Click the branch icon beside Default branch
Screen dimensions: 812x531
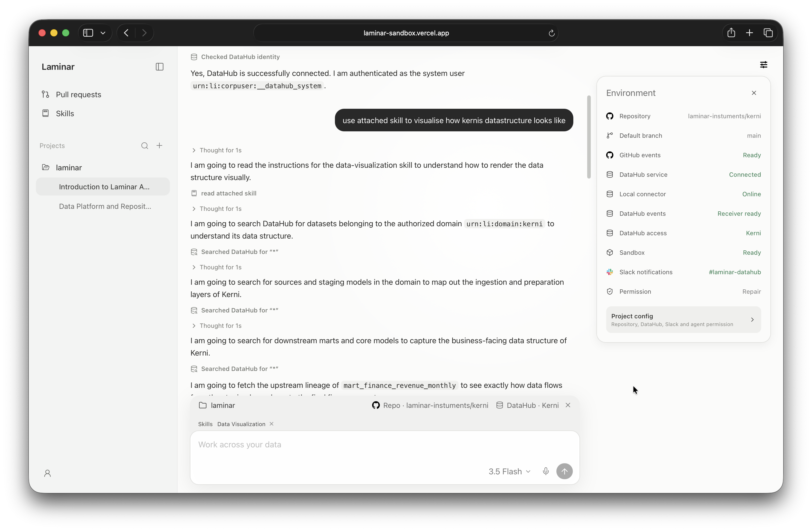tap(610, 136)
